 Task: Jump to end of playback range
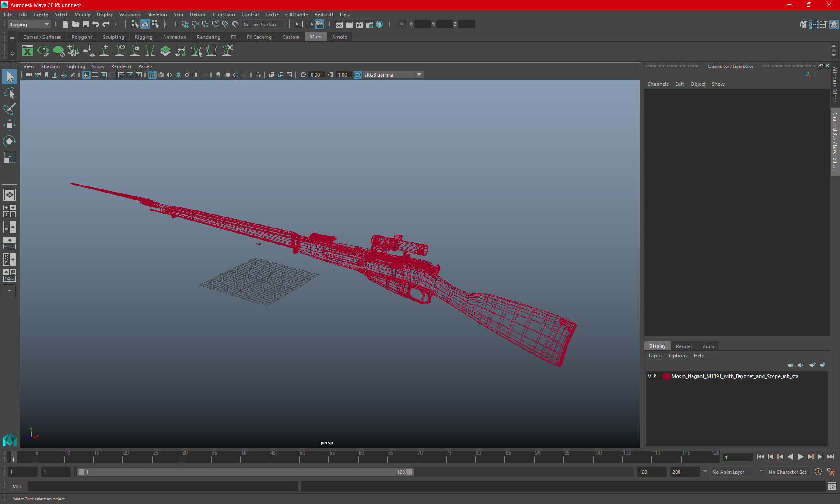point(830,457)
